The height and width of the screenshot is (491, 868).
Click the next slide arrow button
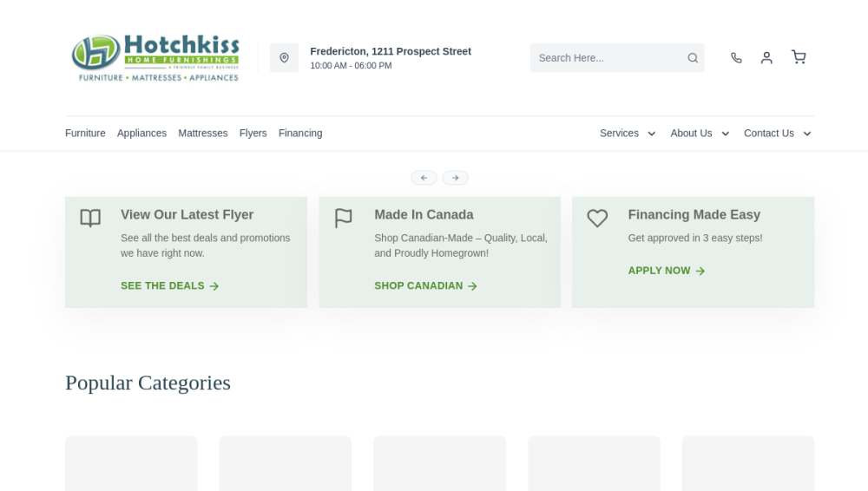(455, 178)
